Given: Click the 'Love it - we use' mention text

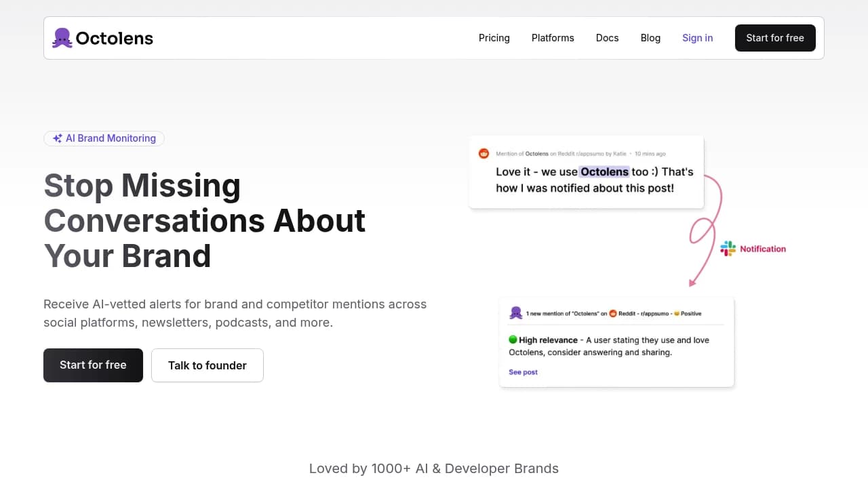Looking at the screenshot, I should (x=536, y=172).
